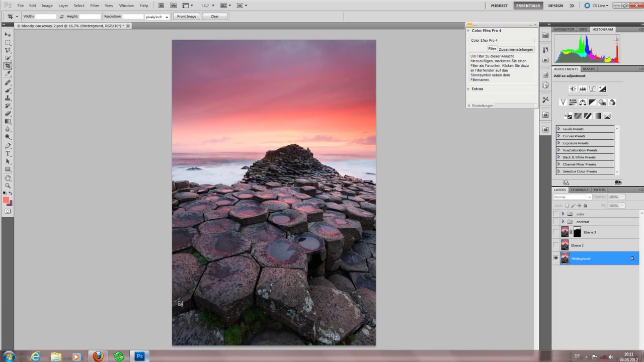Screen dimensions: 644x362
Task: Select the Gradient tool
Action: [x=8, y=121]
